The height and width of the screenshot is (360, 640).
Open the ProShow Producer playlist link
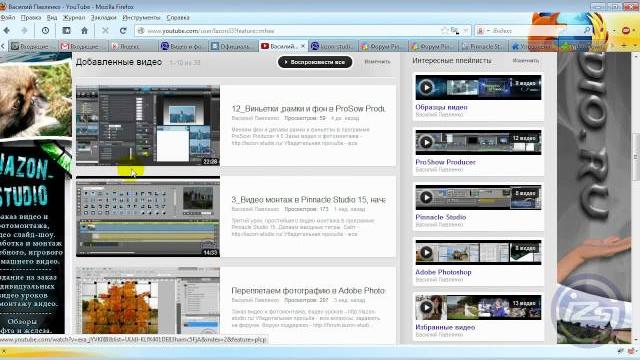[x=445, y=162]
